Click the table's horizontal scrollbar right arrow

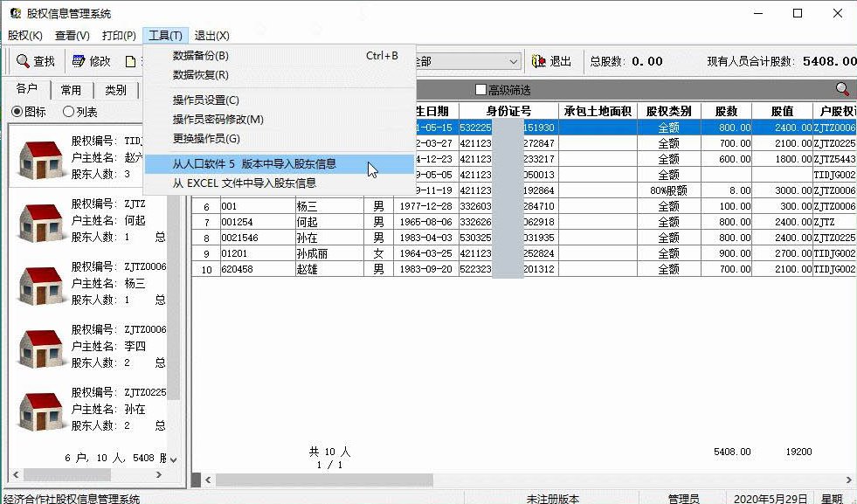point(851,480)
